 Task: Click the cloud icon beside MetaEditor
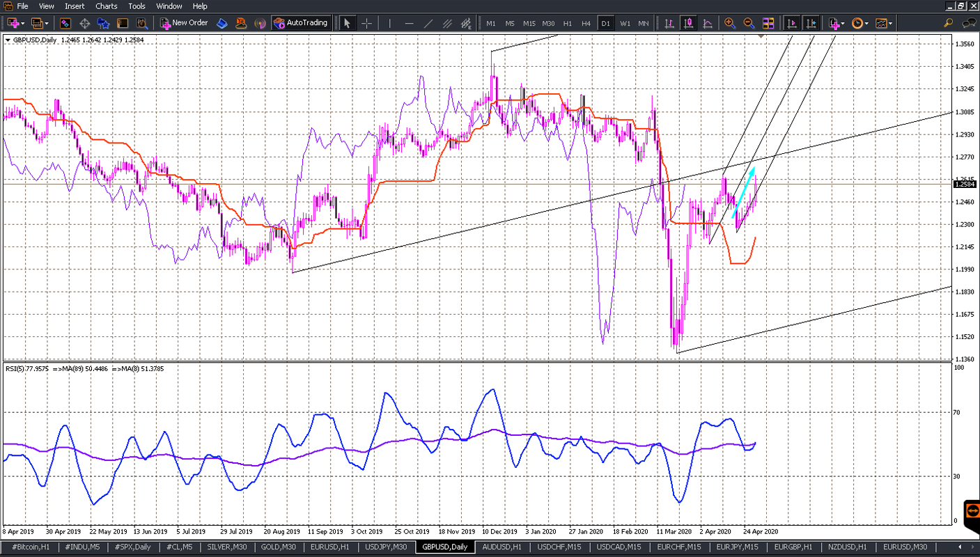[x=241, y=23]
